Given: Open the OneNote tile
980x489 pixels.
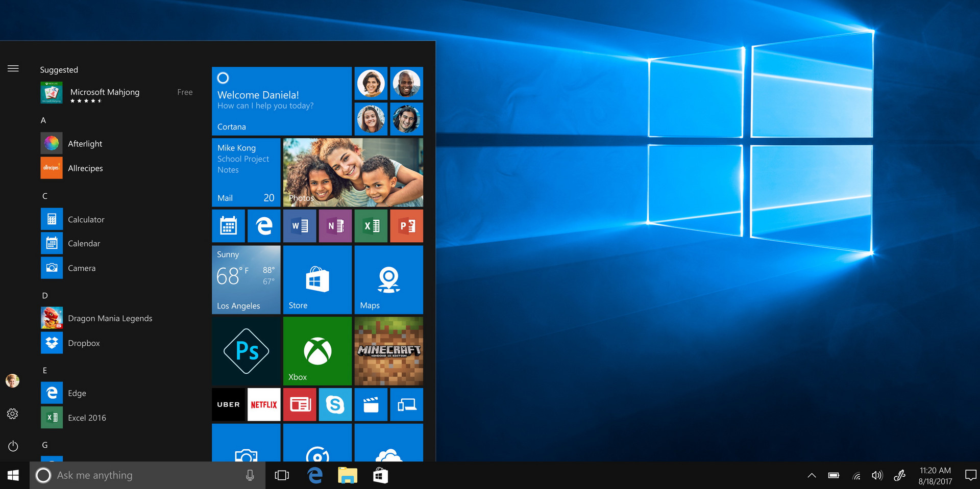Looking at the screenshot, I should pyautogui.click(x=335, y=226).
